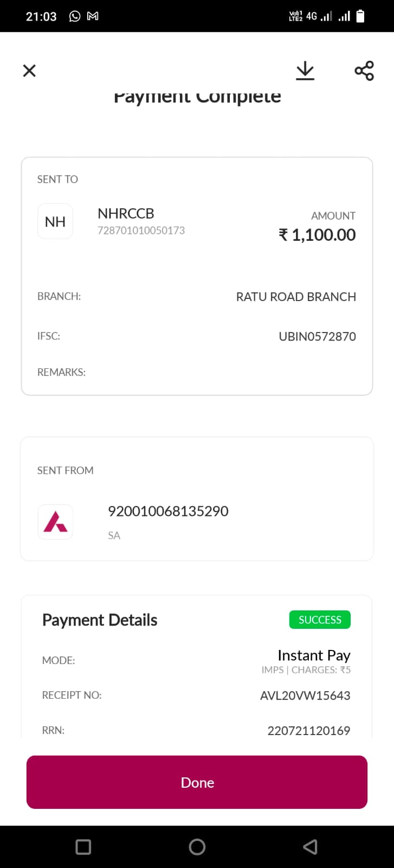Share the payment receipt

point(364,71)
